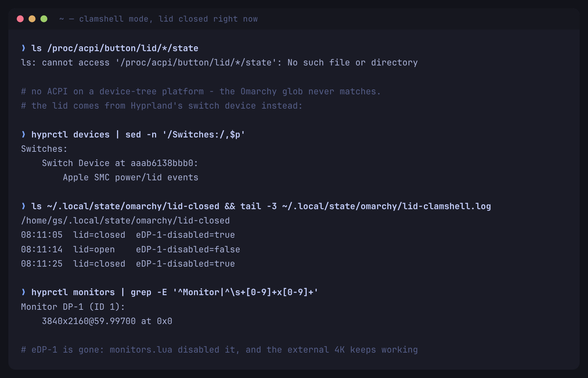
Task: Click the prompt arrow before 'hyprctl monitors'
Action: tap(23, 292)
